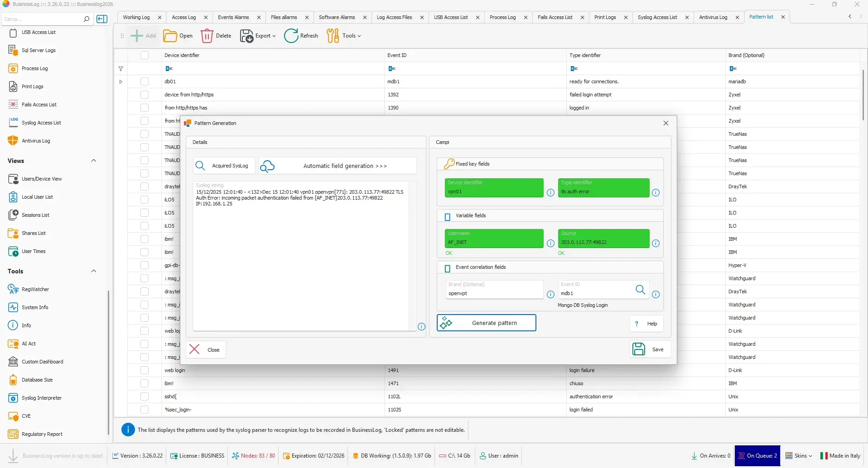Click the Acquired SysLog button
This screenshot has width=868, height=468.
[x=224, y=166]
